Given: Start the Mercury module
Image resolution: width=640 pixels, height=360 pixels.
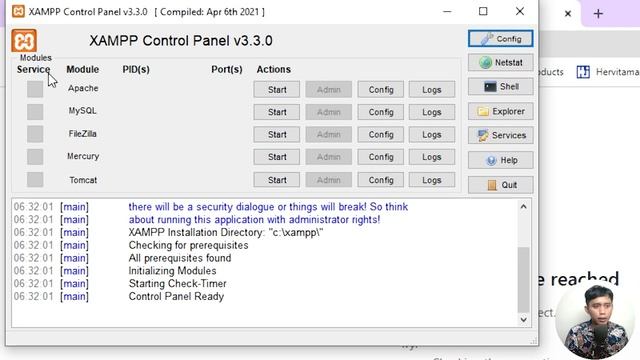Looking at the screenshot, I should [x=277, y=157].
